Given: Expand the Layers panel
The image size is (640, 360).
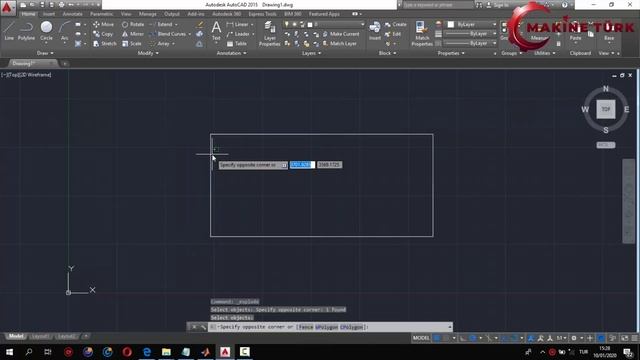Looking at the screenshot, I should click(x=311, y=53).
